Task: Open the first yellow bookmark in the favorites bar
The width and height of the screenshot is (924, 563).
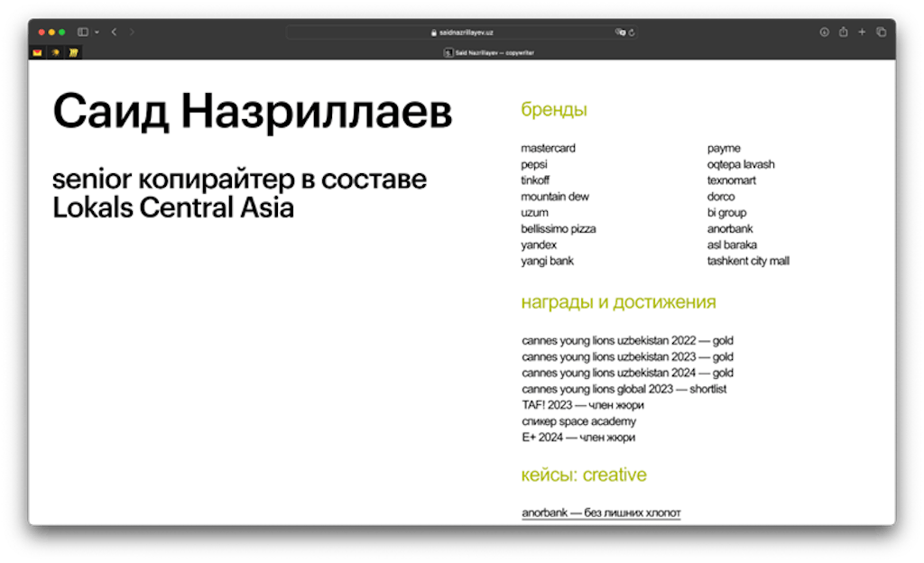Action: (x=36, y=52)
